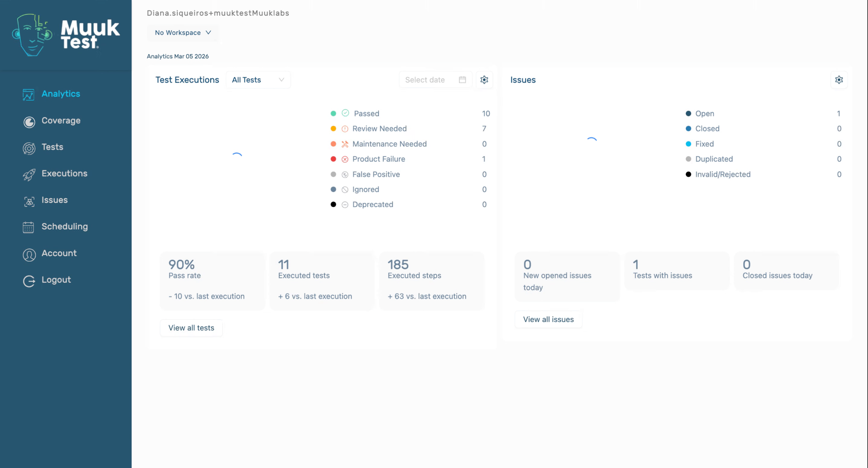This screenshot has width=868, height=468.
Task: Toggle the Review Needed legend entry
Action: [380, 128]
